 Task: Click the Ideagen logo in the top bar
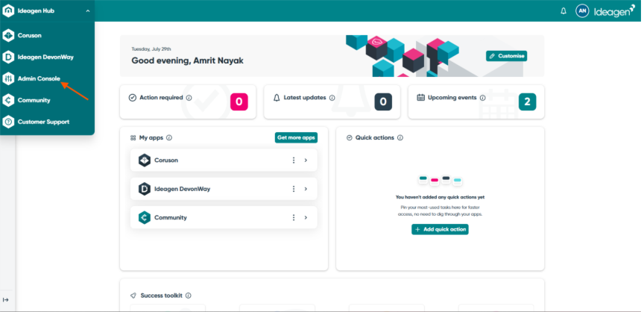point(614,11)
